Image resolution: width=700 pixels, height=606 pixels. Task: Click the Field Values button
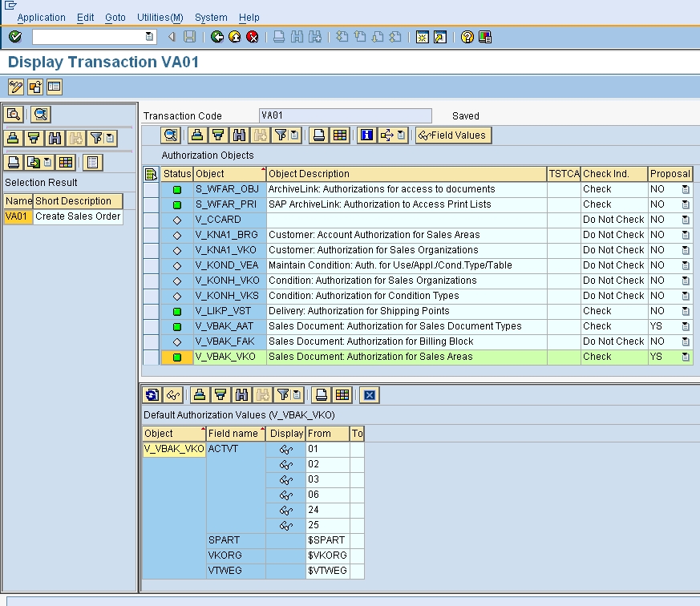point(453,135)
